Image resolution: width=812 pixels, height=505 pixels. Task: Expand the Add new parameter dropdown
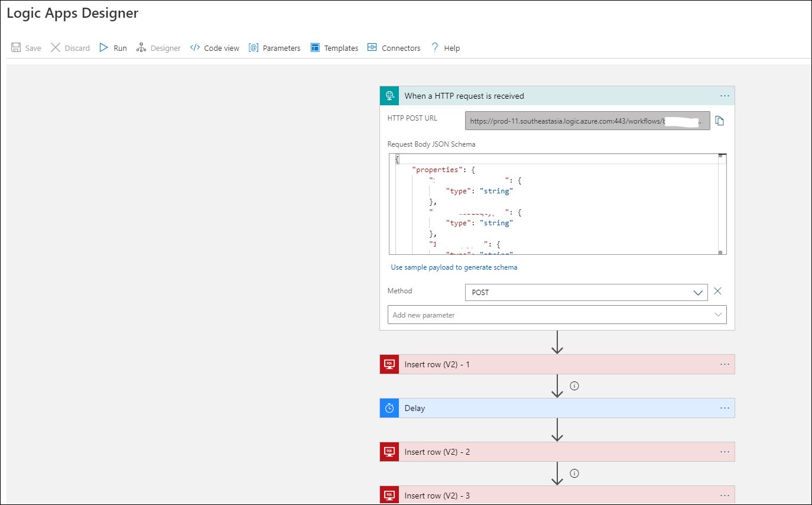pos(719,315)
